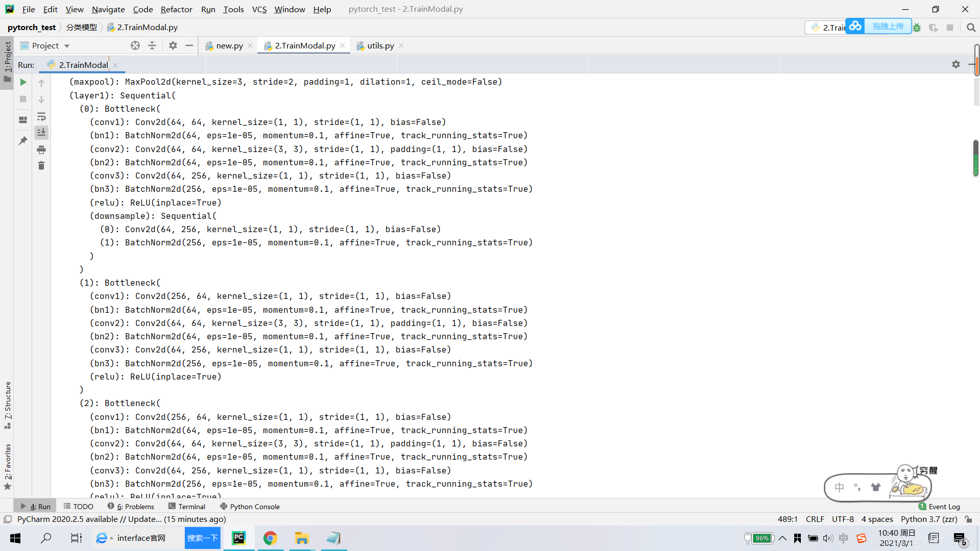Open the Refactor menu
Image resolution: width=980 pixels, height=551 pixels.
coord(176,9)
